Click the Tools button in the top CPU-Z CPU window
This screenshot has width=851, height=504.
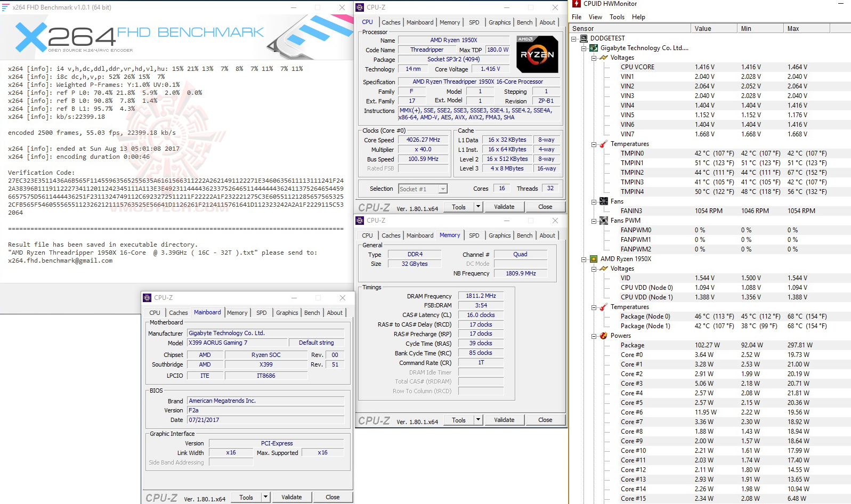click(x=459, y=207)
